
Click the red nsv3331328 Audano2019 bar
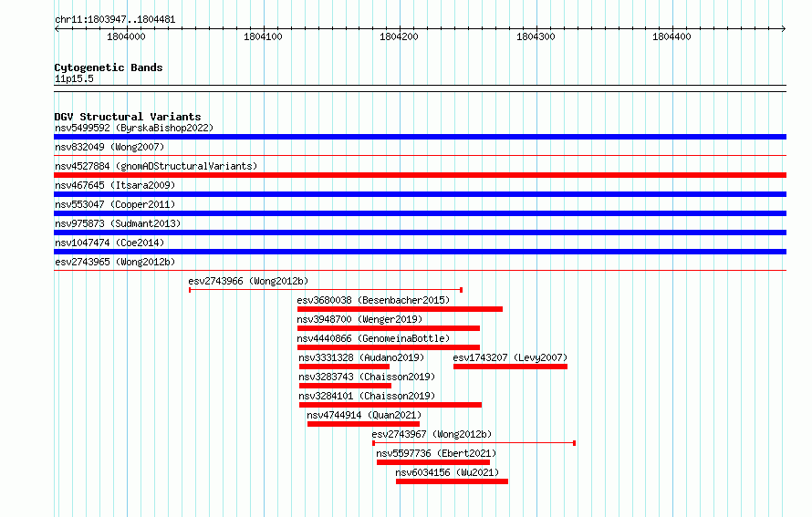(x=344, y=367)
